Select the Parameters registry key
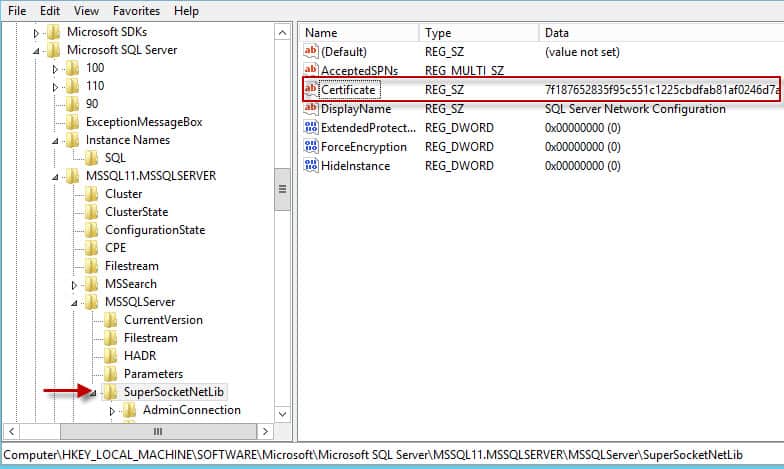Screen dimensions: 784x469 [x=153, y=374]
